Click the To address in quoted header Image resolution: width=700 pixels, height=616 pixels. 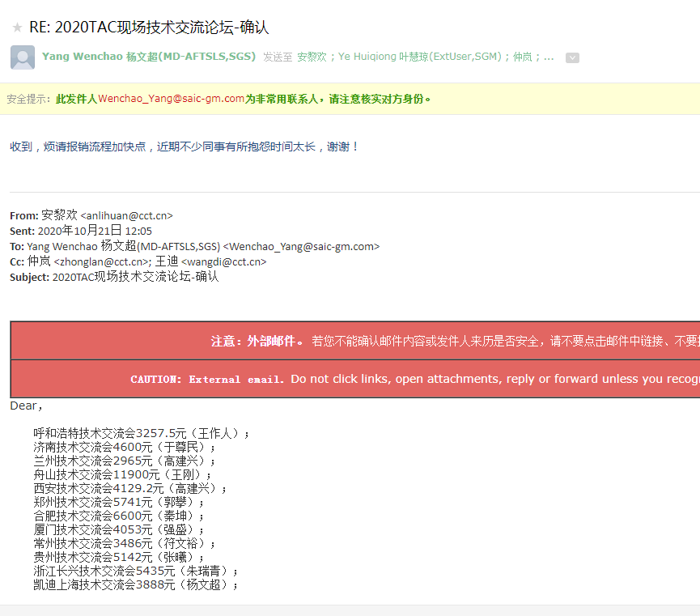pos(301,247)
